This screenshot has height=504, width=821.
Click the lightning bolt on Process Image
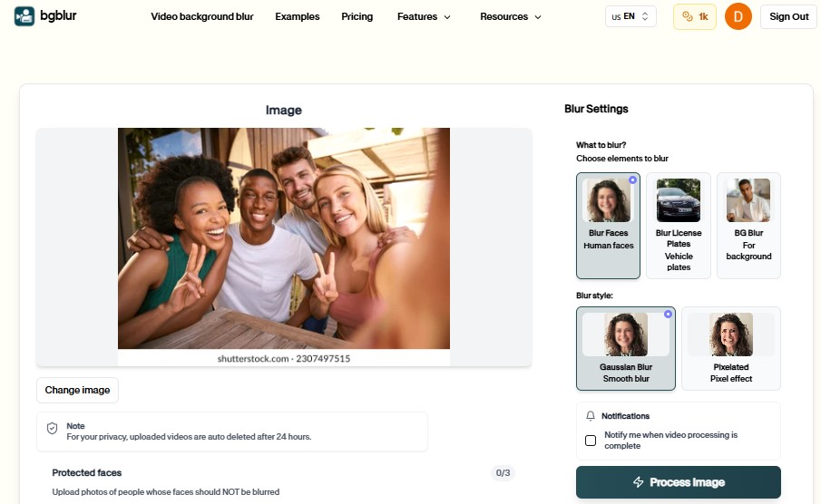coord(638,482)
